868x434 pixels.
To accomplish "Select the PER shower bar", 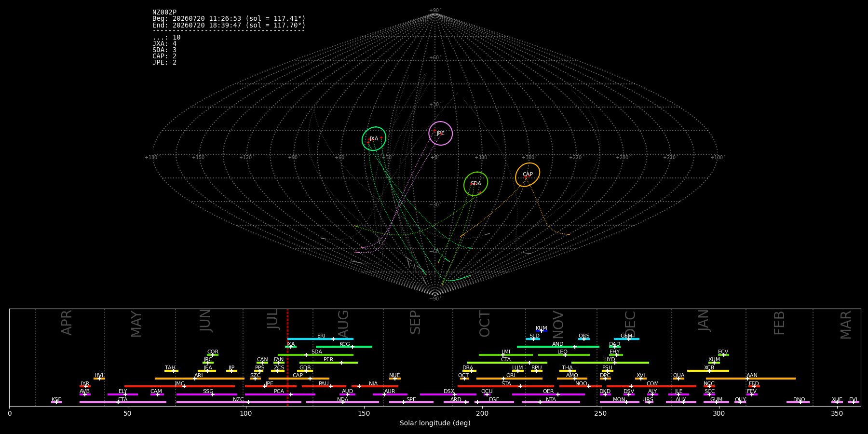I will [328, 363].
